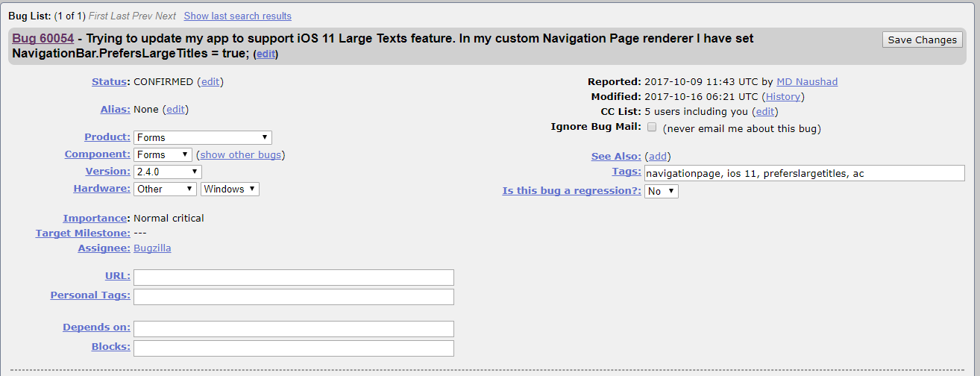Click edit next to CONFIRMED status
The image size is (980, 376).
tap(210, 81)
